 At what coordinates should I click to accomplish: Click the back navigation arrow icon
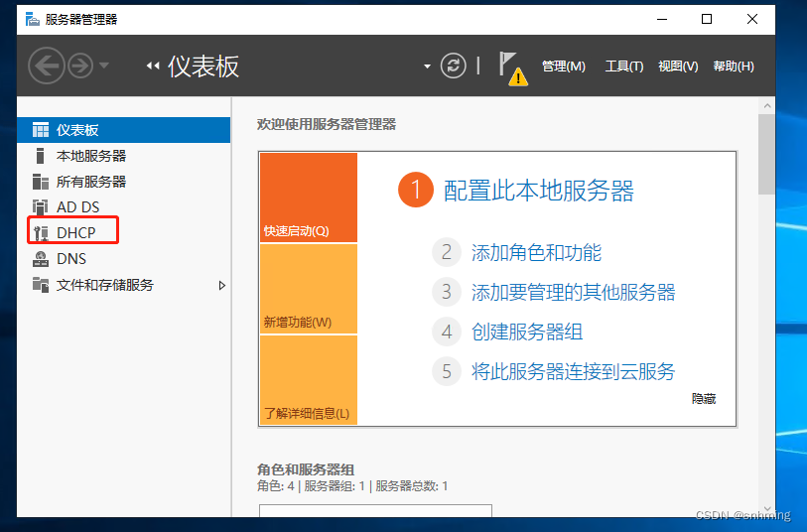click(47, 66)
